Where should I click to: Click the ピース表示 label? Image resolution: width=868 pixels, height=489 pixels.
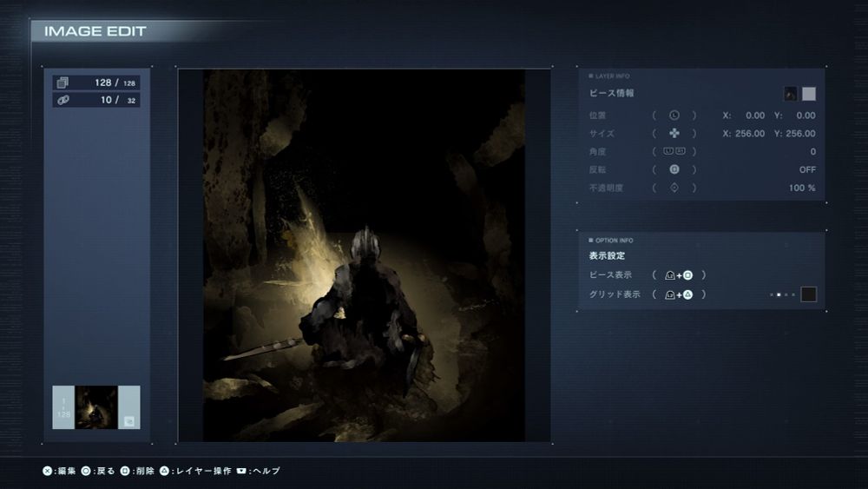610,274
